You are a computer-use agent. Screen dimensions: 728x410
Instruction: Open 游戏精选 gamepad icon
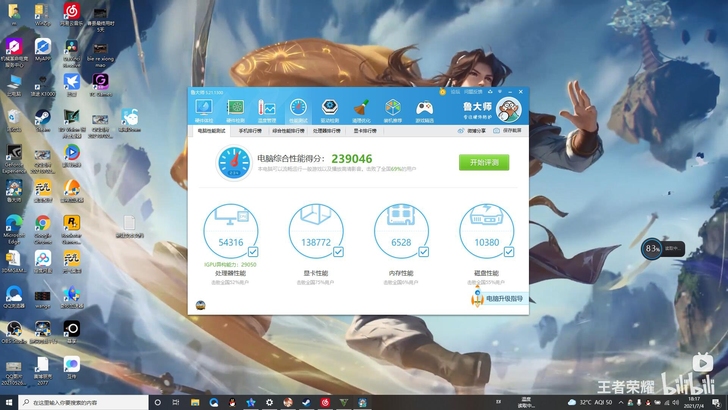(x=424, y=111)
